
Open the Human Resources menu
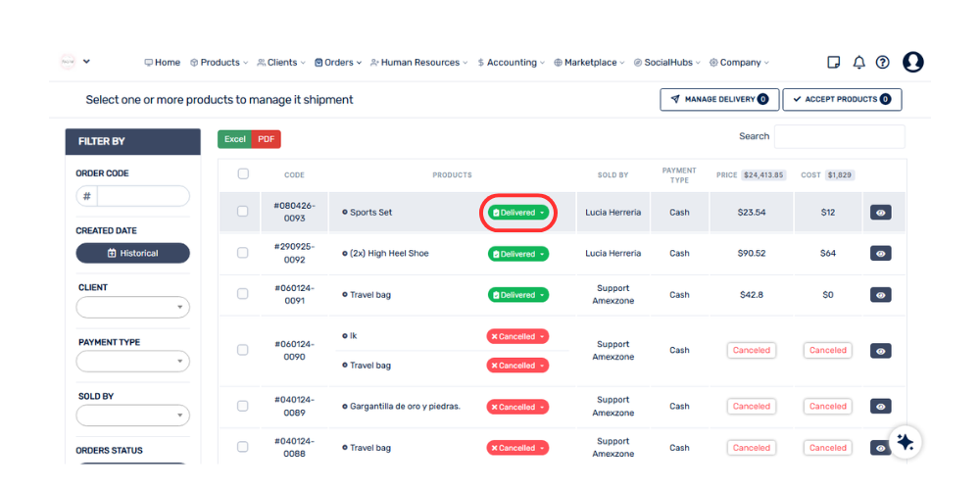(418, 63)
